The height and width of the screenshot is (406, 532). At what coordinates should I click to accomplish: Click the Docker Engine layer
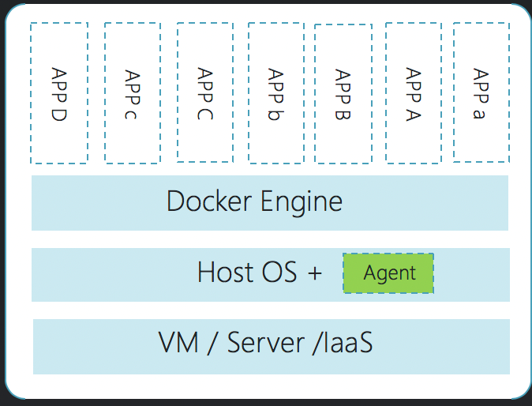pos(270,203)
